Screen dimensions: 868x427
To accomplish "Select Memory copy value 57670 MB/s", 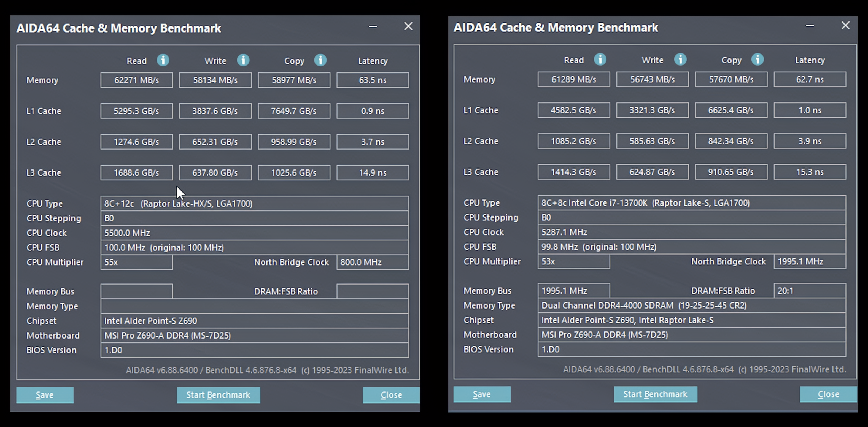I will pyautogui.click(x=731, y=79).
